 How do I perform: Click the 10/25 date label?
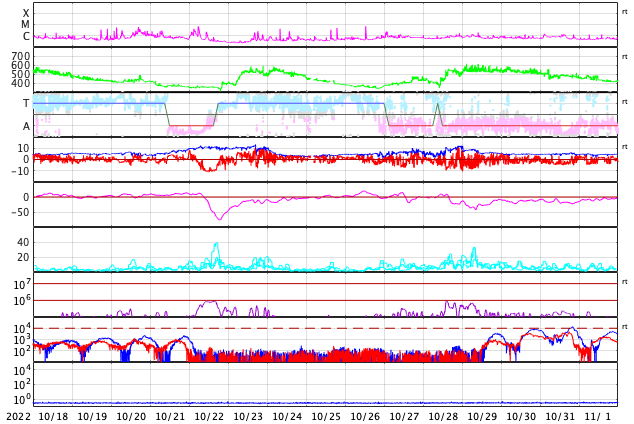(326, 416)
